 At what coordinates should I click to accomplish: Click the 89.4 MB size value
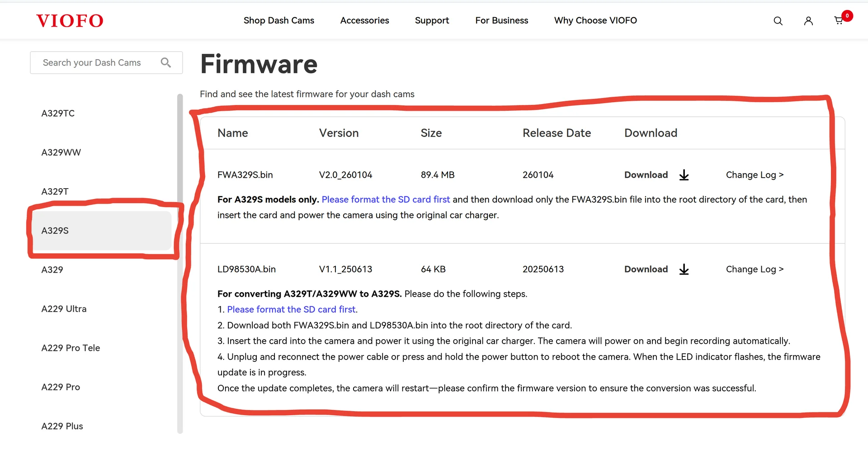[x=438, y=175]
